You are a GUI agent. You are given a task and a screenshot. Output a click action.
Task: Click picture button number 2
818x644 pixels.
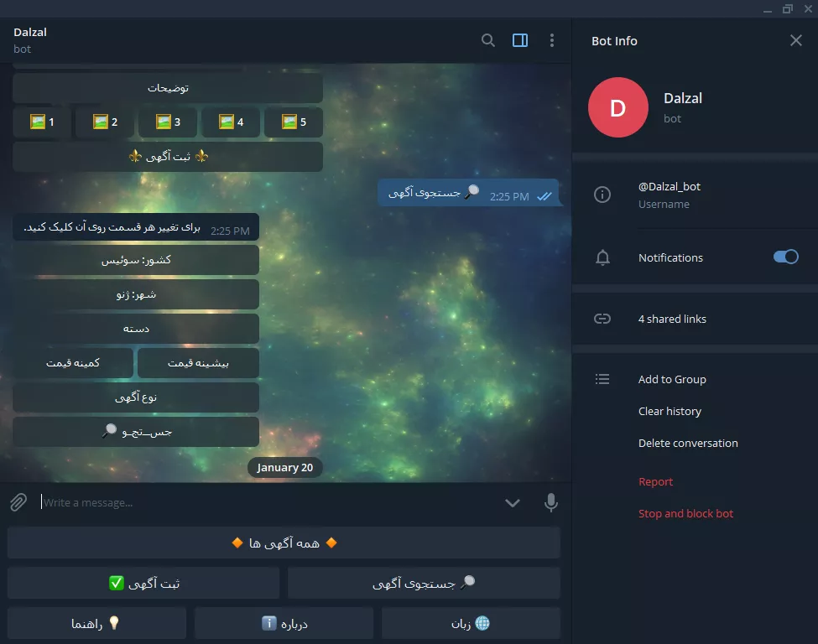[x=105, y=122]
